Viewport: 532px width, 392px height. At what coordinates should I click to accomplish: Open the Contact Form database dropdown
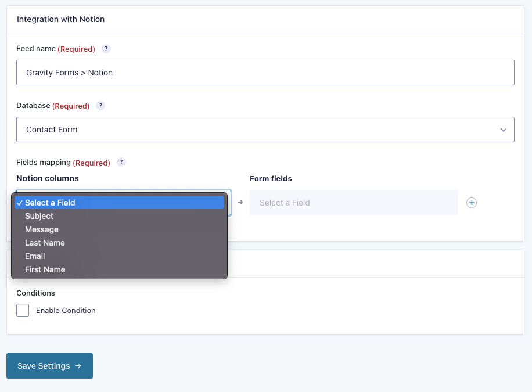(265, 130)
